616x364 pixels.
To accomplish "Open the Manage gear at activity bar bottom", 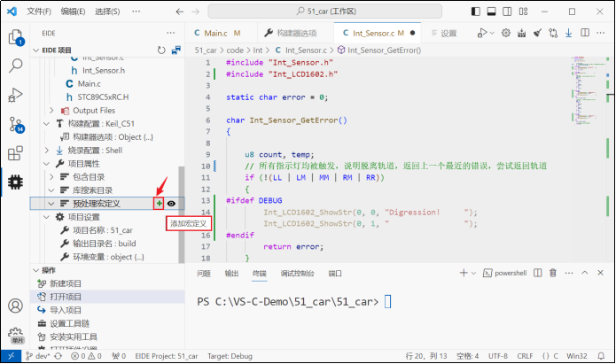I will 16,335.
